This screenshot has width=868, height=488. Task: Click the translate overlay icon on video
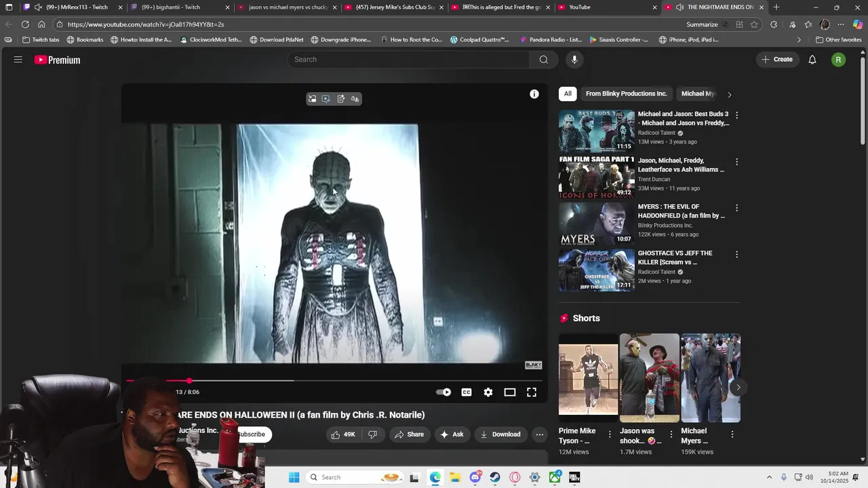tap(355, 99)
